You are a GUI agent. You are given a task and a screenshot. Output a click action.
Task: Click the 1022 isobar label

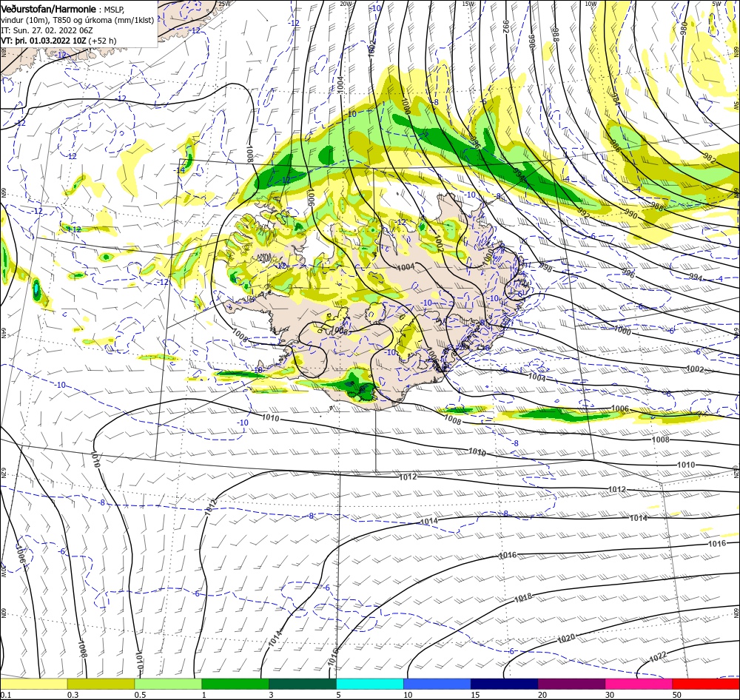(658, 657)
